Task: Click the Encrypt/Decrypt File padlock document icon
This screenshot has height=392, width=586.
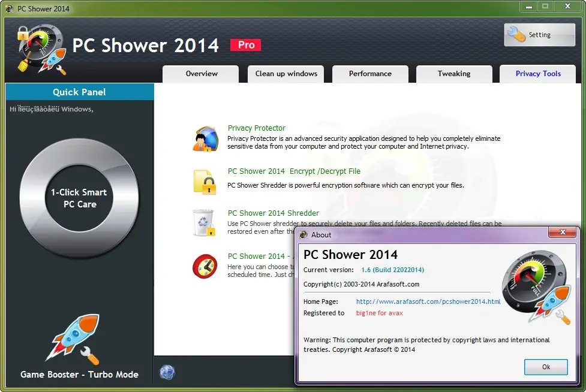Action: [x=205, y=182]
